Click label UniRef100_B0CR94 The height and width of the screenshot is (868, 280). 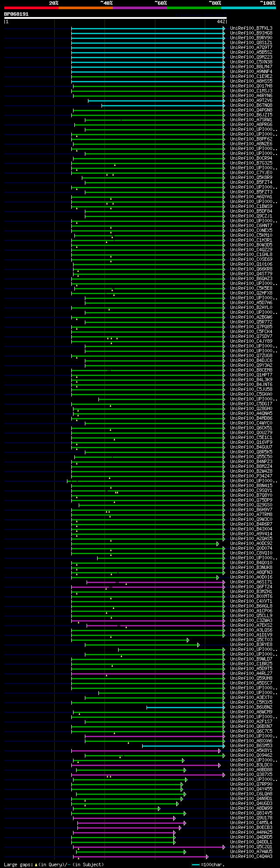pyautogui.click(x=251, y=158)
